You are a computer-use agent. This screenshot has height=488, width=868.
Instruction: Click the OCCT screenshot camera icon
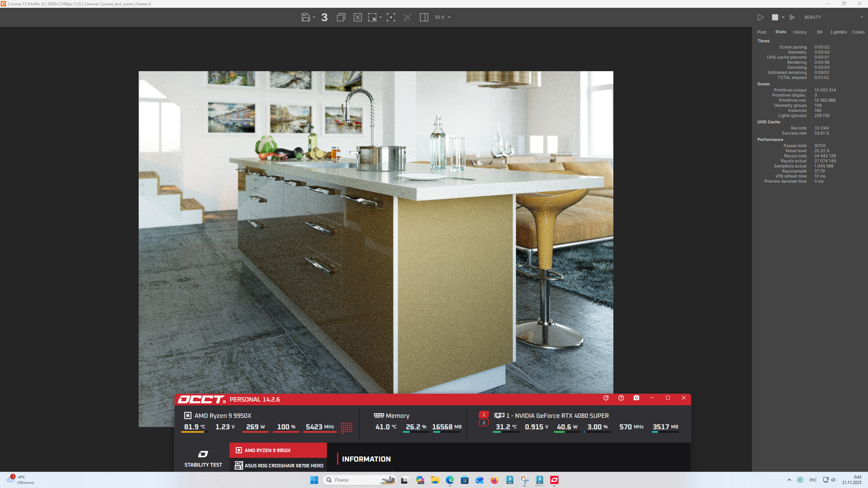coord(636,398)
